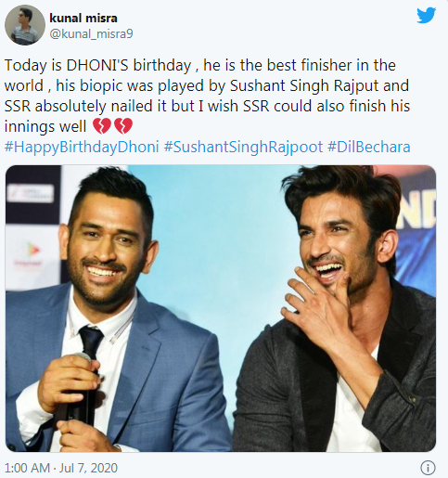This screenshot has width=448, height=478.
Task: Click the second broken heart emoji
Action: point(123,126)
